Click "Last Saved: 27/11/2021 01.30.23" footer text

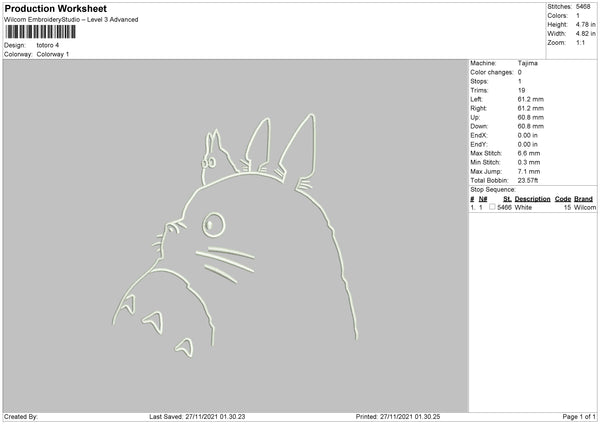coord(197,417)
